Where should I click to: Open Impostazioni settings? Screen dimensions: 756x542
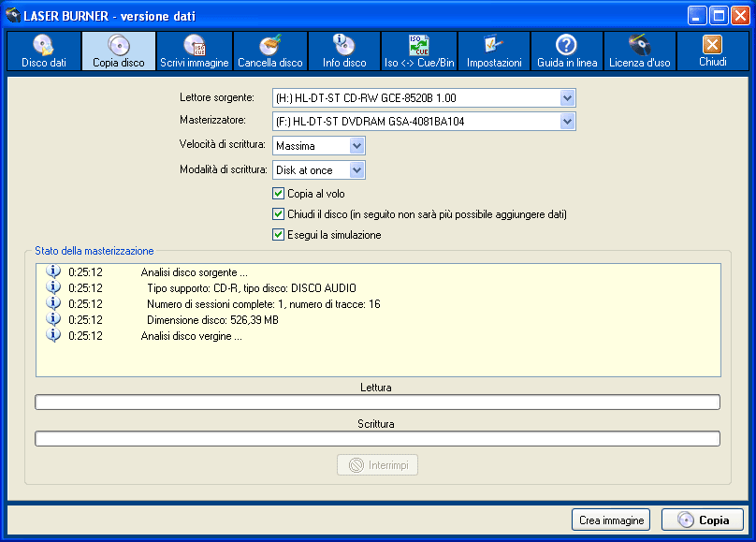pyautogui.click(x=494, y=51)
